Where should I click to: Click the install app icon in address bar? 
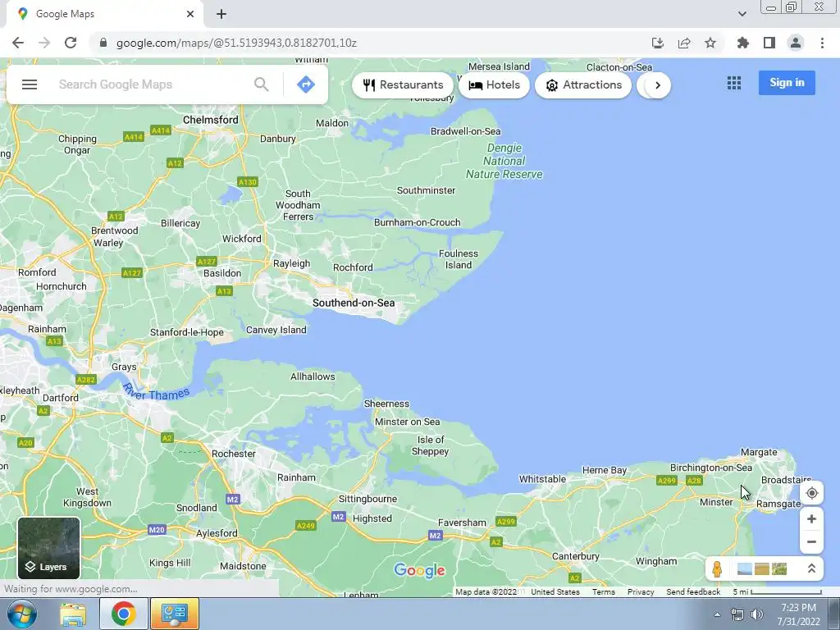click(658, 43)
